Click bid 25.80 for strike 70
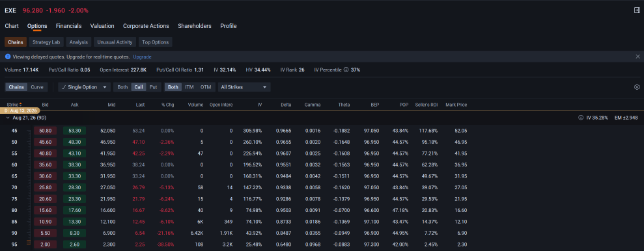 (45, 187)
